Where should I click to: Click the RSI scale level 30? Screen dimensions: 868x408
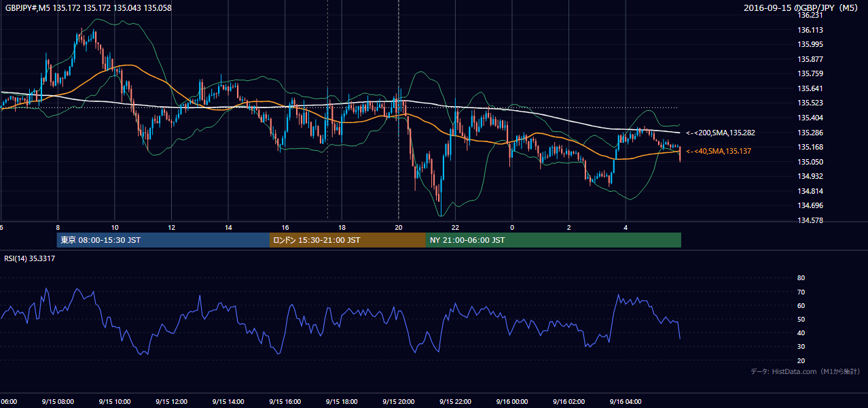coord(801,347)
